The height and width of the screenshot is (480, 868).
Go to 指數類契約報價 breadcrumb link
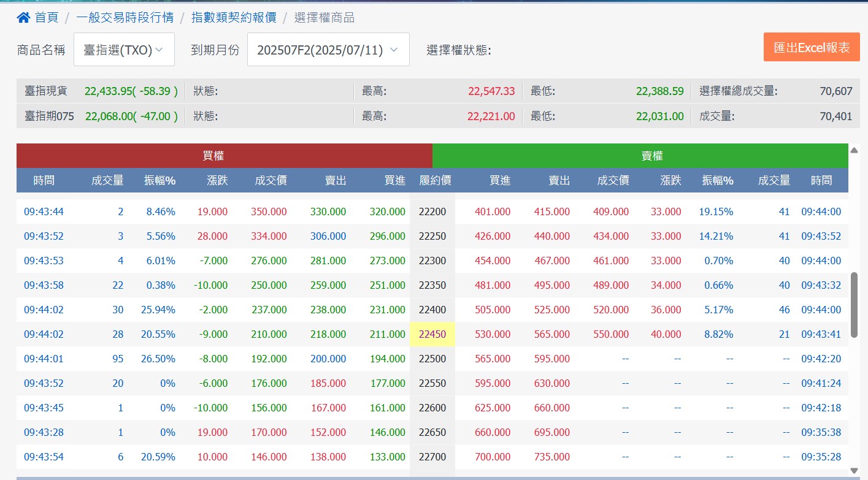(x=234, y=18)
